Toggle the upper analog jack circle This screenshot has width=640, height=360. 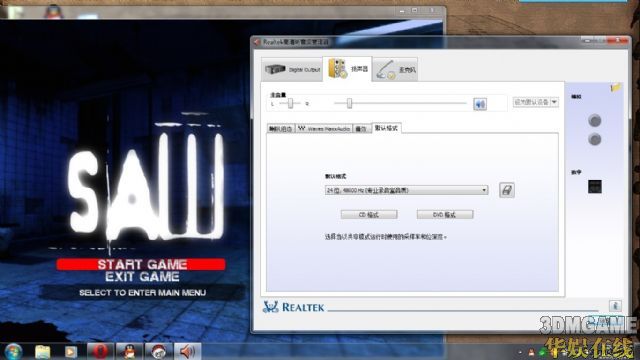click(595, 120)
